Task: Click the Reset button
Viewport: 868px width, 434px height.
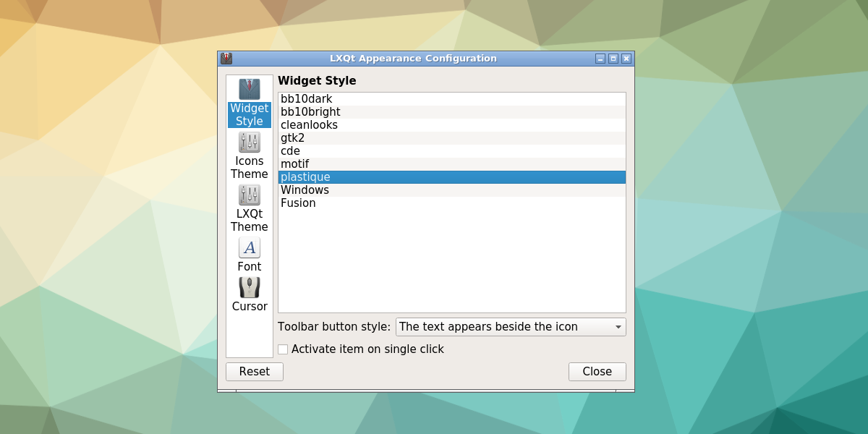Action: pos(255,372)
